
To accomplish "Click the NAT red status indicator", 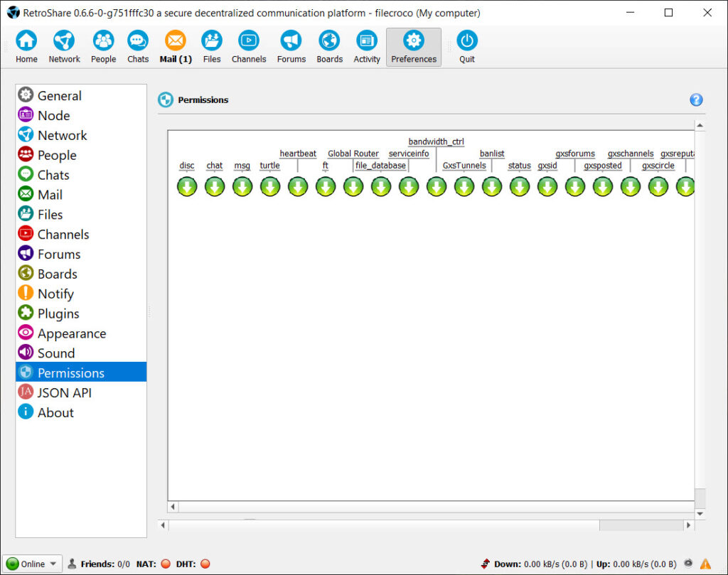I will coord(165,564).
